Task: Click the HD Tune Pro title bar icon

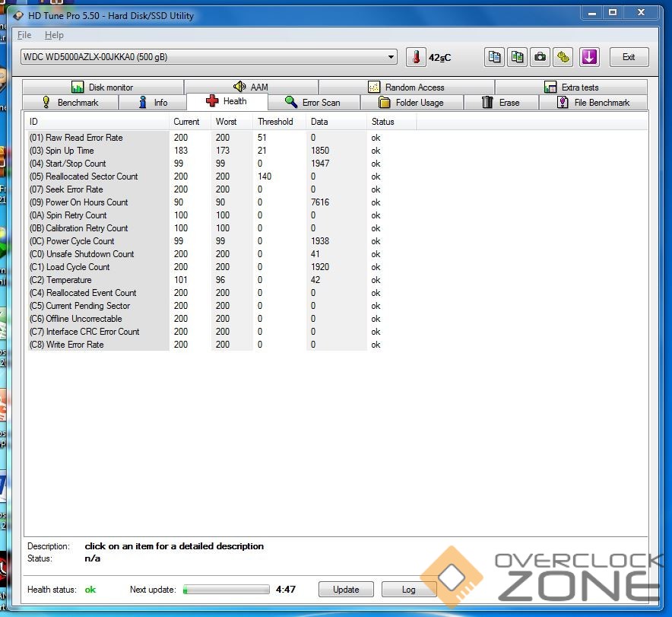Action: [x=17, y=16]
